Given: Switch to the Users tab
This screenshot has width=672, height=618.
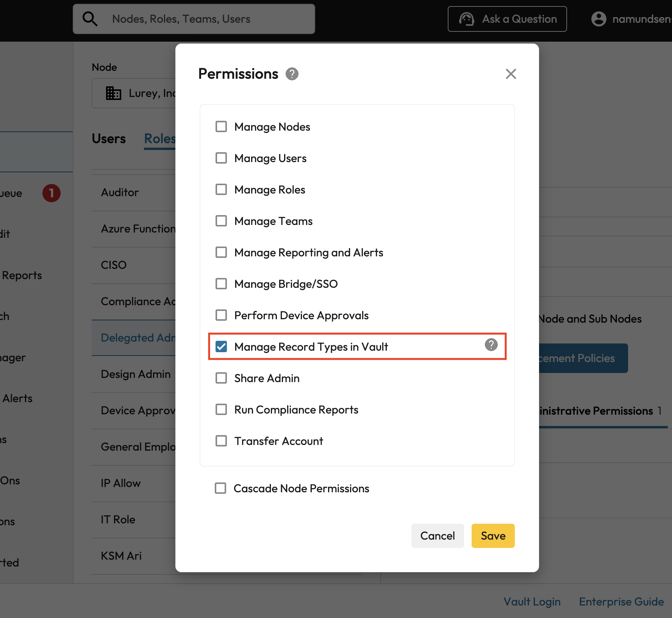Looking at the screenshot, I should (109, 139).
